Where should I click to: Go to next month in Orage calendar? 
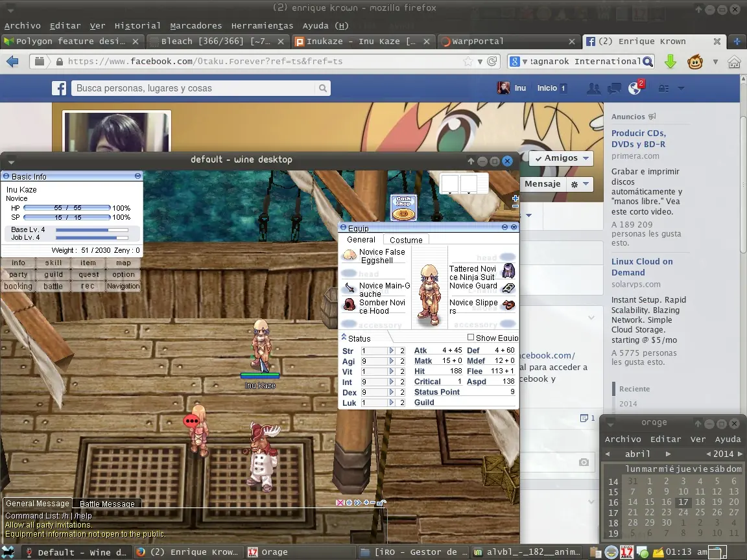coord(669,454)
